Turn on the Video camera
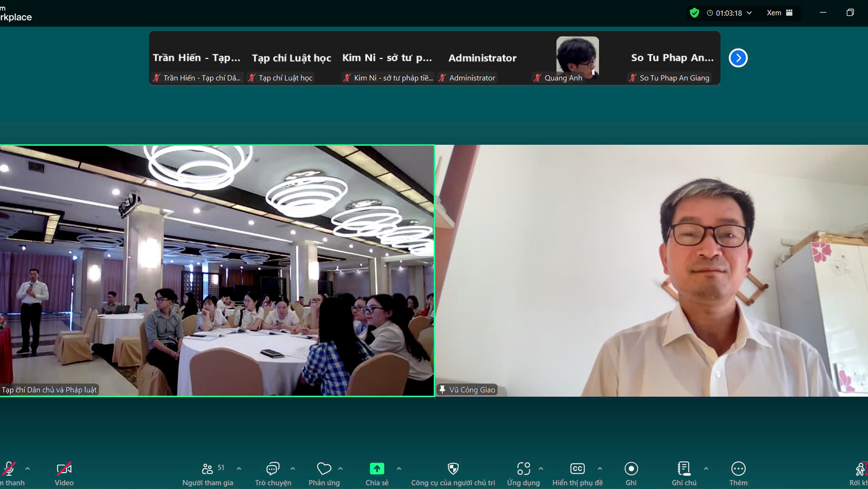The height and width of the screenshot is (489, 868). click(64, 469)
